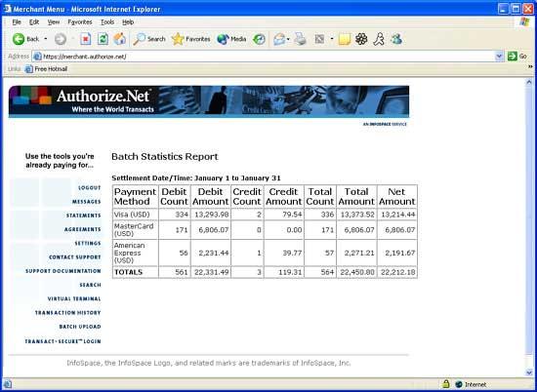Screen dimensions: 537x392
Task: Open the Back history dropdown arrow
Action: pyautogui.click(x=46, y=39)
